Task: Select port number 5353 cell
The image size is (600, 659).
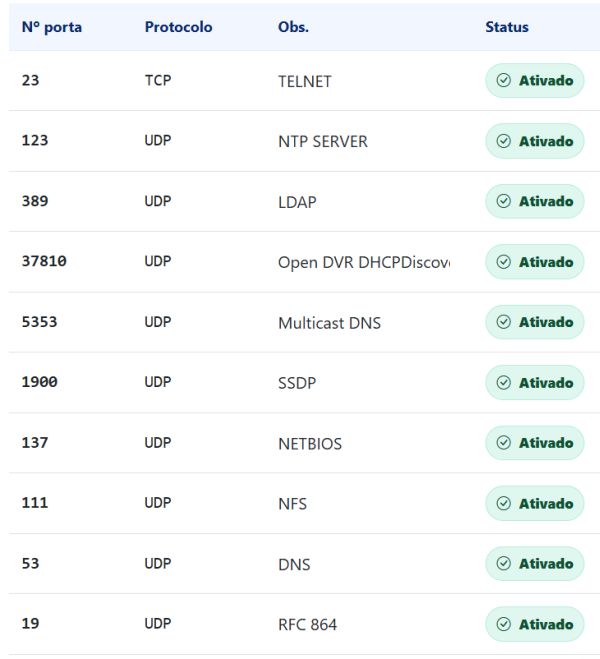Action: coord(39,322)
